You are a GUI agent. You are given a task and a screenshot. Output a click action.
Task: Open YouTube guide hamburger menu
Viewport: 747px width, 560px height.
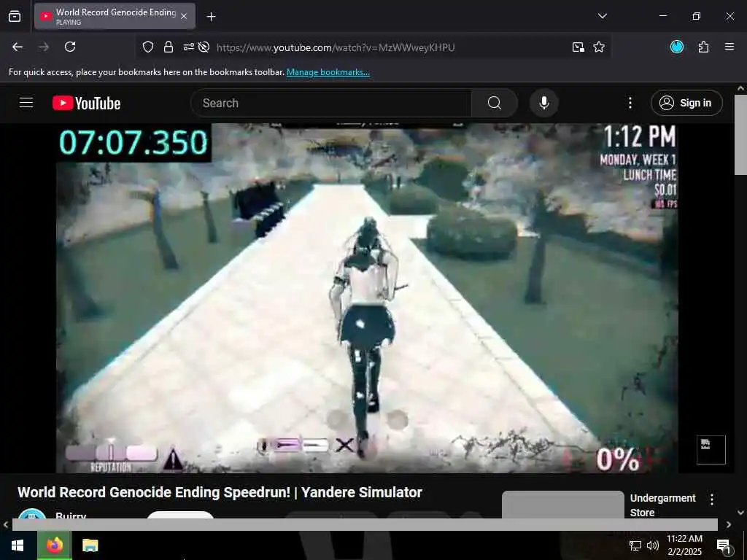[x=26, y=103]
